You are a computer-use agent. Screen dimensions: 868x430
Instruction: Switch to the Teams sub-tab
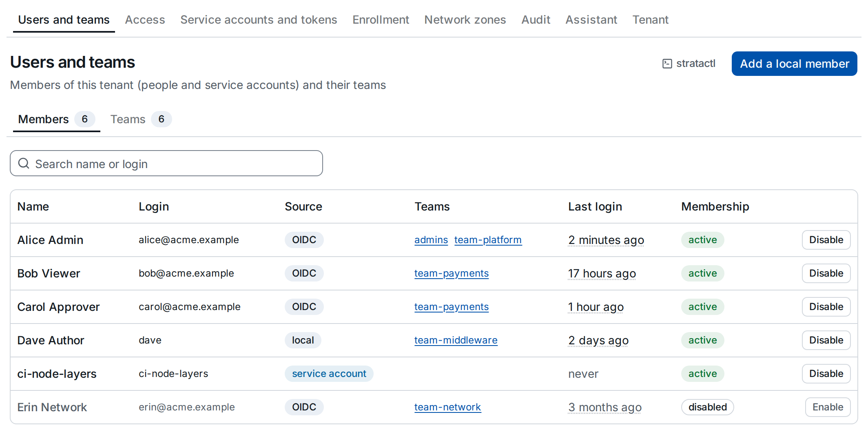[141, 119]
